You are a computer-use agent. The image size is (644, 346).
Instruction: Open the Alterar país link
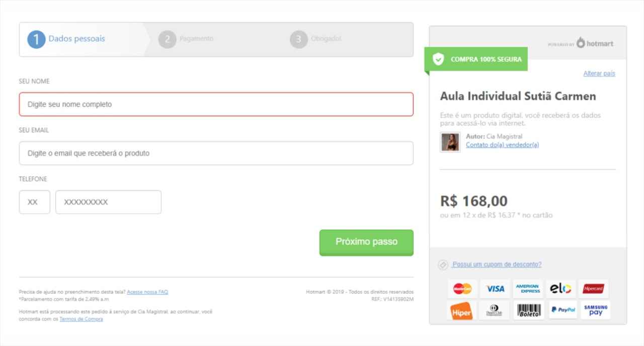[599, 74]
